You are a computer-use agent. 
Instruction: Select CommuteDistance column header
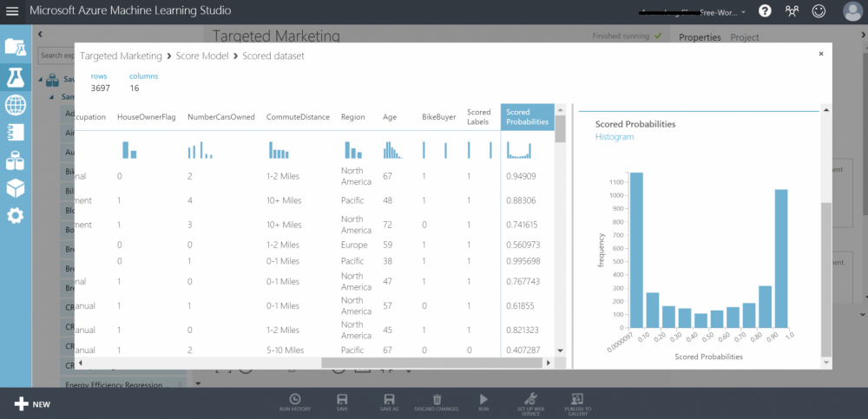click(x=298, y=117)
